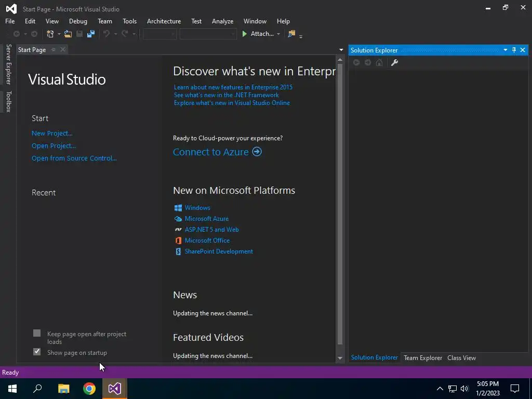
Task: Click the Undo toolbar icon
Action: (107, 34)
